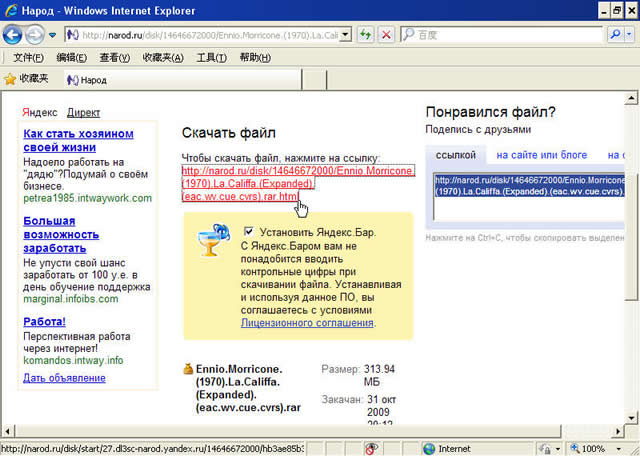Click the popup blocker status icon
640x456 pixels.
[371, 448]
